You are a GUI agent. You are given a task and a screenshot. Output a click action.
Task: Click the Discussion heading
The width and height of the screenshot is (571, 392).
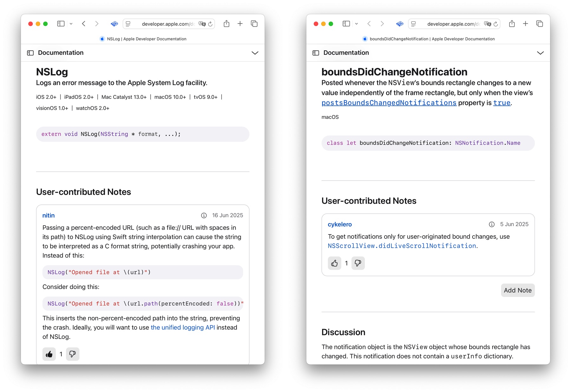click(x=343, y=332)
